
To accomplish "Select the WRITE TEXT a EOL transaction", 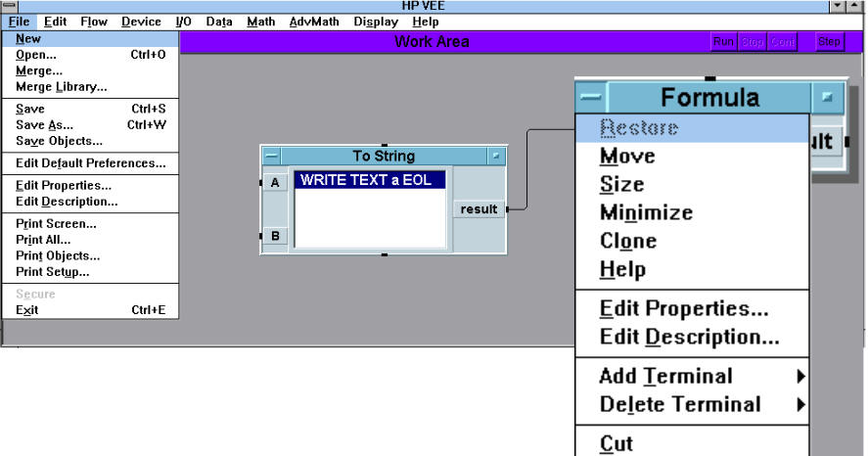I will coord(370,180).
